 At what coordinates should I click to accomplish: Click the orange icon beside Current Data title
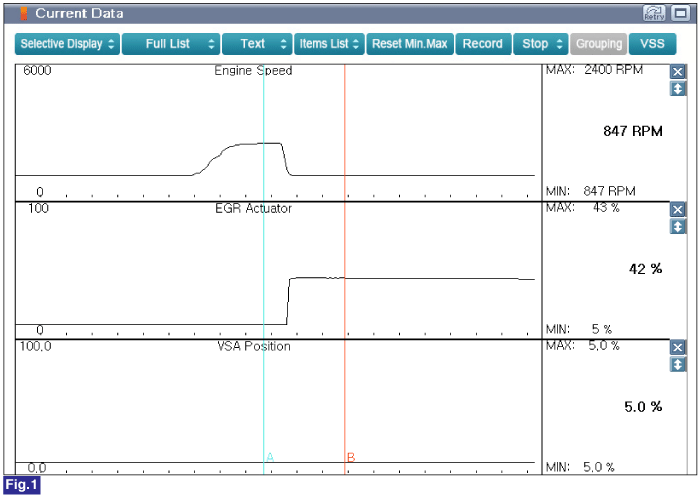click(x=24, y=13)
